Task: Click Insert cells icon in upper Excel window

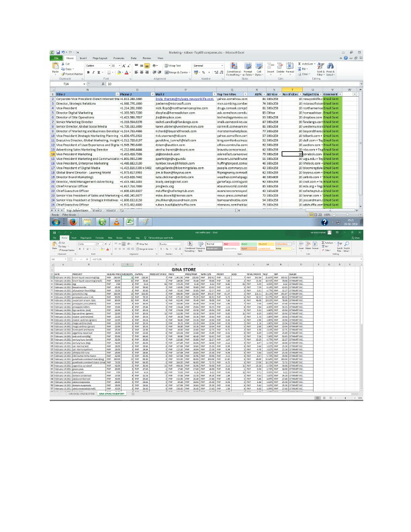Action: point(271,68)
